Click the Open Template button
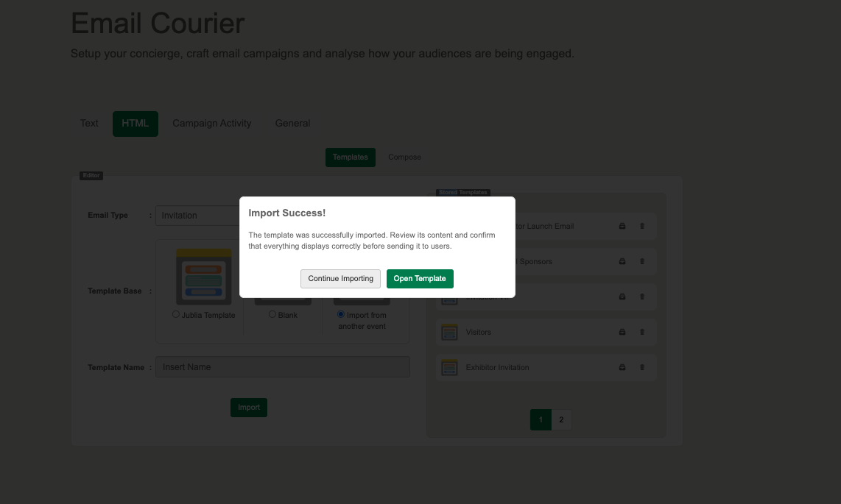 click(420, 279)
